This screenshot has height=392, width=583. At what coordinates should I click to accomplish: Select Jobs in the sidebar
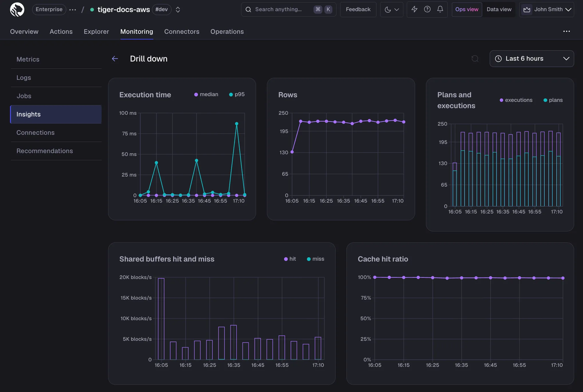pos(56,96)
